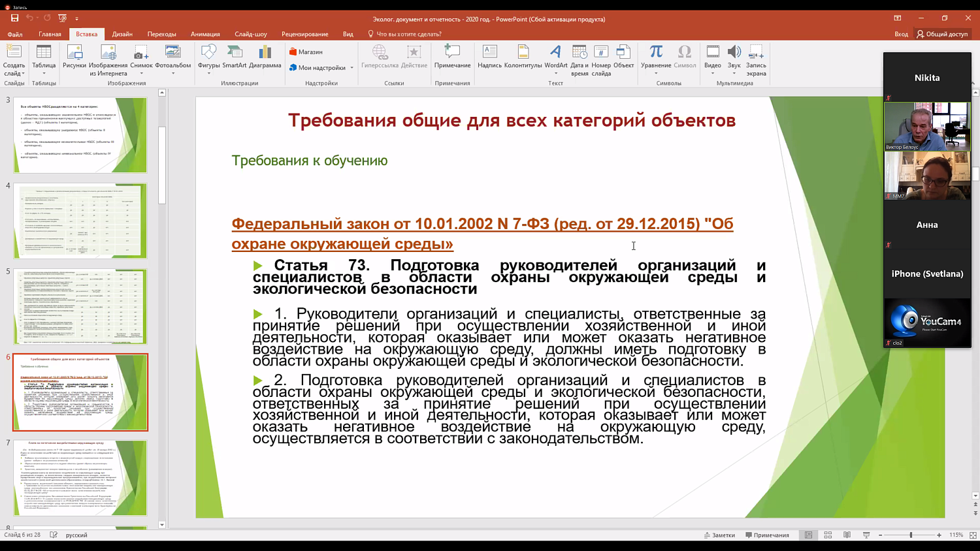
Task: Start slideshow from beginning via quick access icon
Action: [x=62, y=18]
